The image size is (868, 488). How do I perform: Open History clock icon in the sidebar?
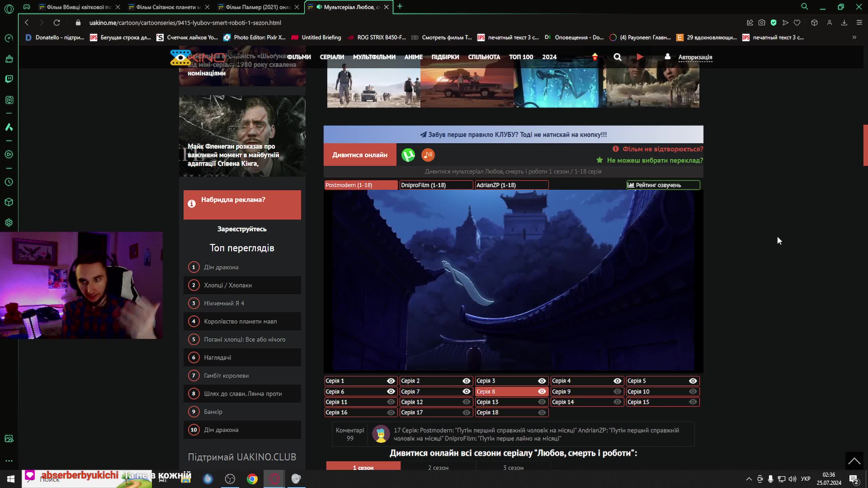click(x=9, y=182)
